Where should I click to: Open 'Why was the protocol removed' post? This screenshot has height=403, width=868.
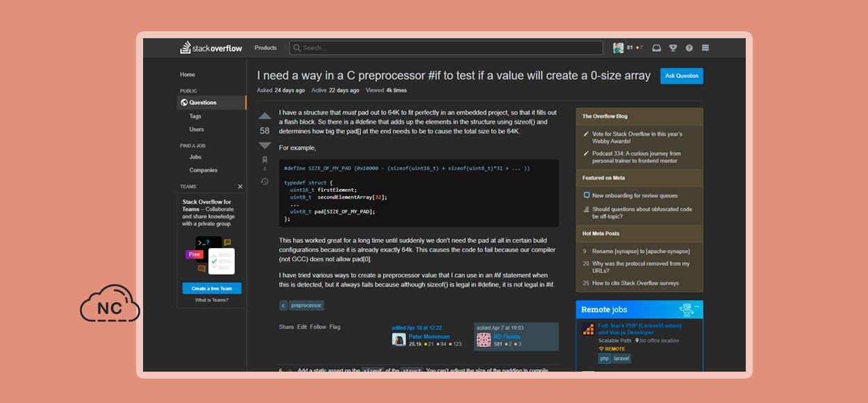tap(641, 267)
